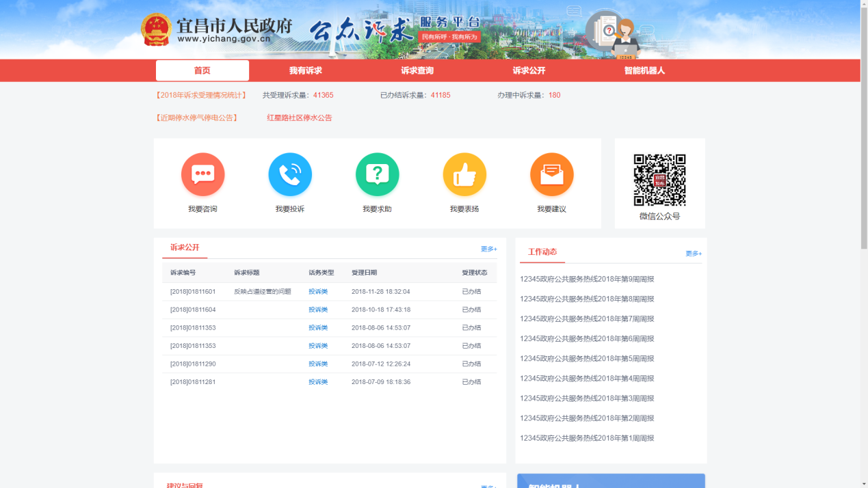Open 12345政府公共服务热线2018年第5周周报
The image size is (868, 488).
pyautogui.click(x=587, y=358)
